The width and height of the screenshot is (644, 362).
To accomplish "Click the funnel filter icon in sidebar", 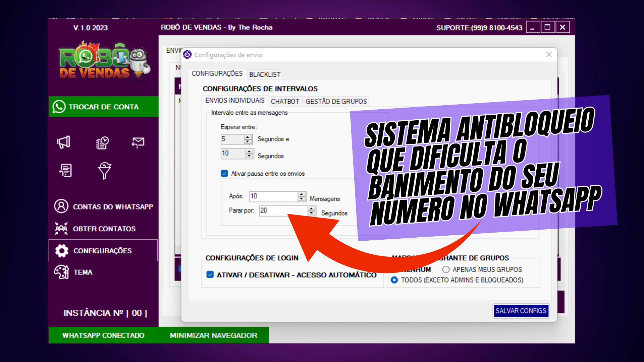I will [x=104, y=171].
